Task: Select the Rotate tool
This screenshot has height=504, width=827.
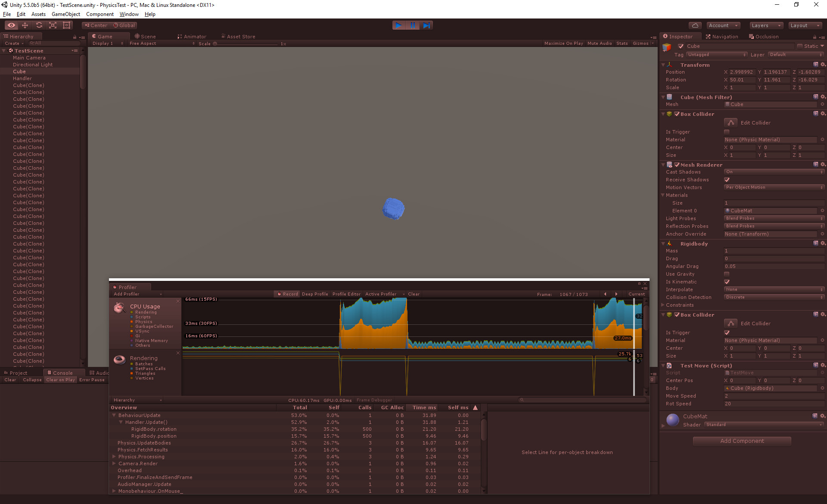Action: pos(39,25)
